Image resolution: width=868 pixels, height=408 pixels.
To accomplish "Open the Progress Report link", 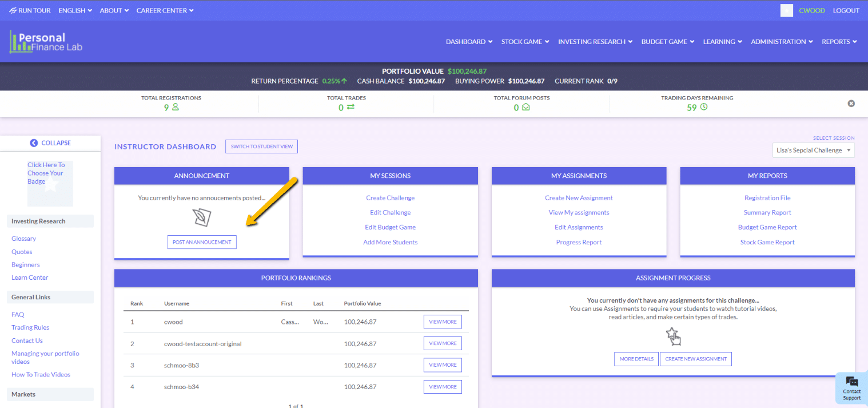I will tap(579, 243).
